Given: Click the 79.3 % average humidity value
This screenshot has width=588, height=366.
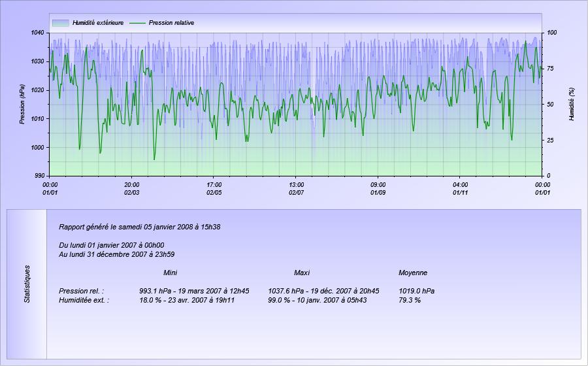Looking at the screenshot, I should tap(410, 300).
